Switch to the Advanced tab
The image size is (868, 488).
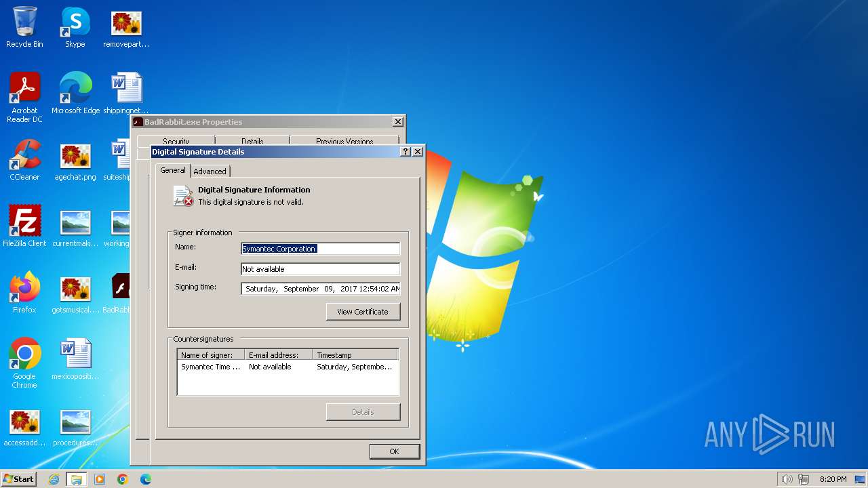[210, 171]
